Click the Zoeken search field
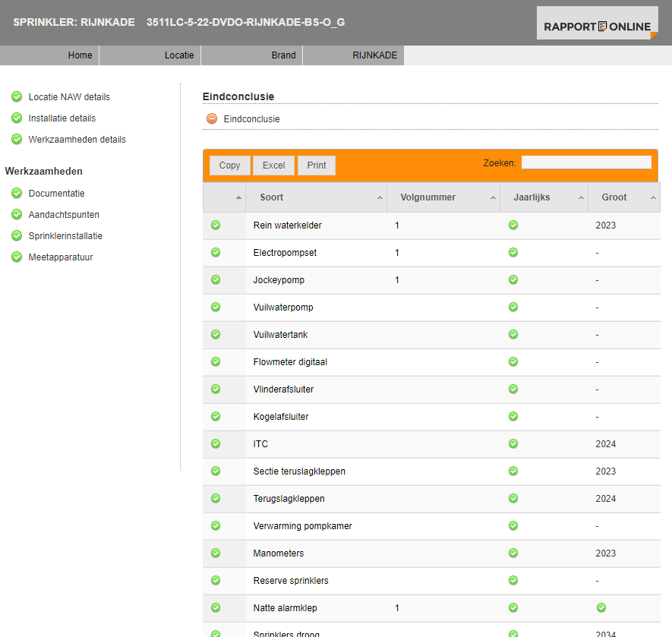This screenshot has height=637, width=672. click(x=585, y=162)
